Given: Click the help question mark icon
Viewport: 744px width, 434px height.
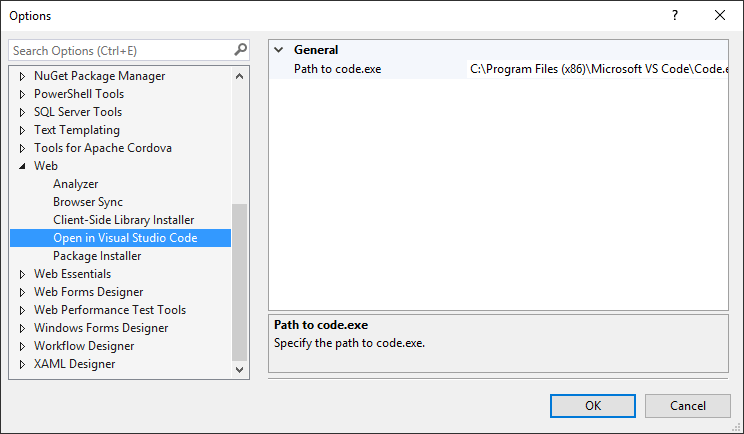Looking at the screenshot, I should (x=675, y=16).
